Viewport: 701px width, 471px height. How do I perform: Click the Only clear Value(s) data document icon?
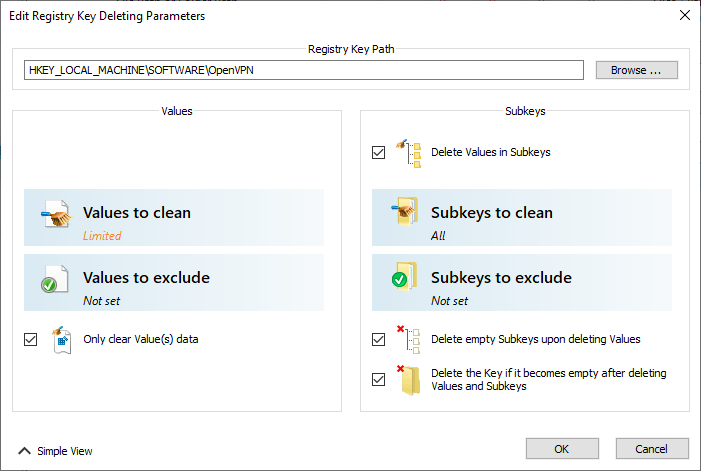pyautogui.click(x=61, y=340)
